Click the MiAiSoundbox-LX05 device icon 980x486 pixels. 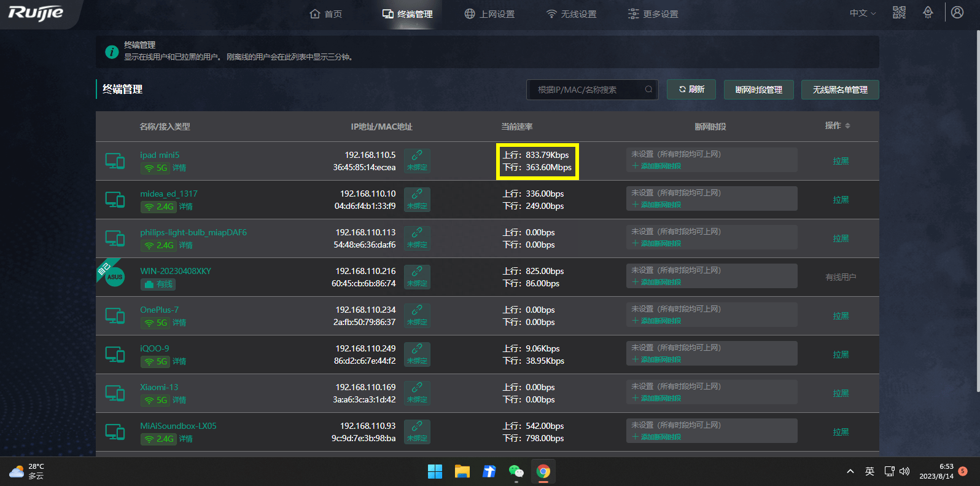pos(115,432)
